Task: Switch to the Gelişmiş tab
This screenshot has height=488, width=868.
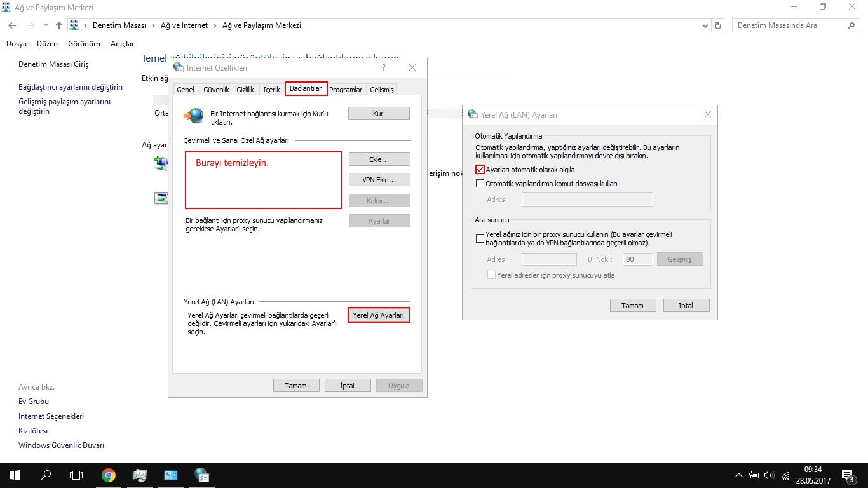Action: click(x=382, y=90)
